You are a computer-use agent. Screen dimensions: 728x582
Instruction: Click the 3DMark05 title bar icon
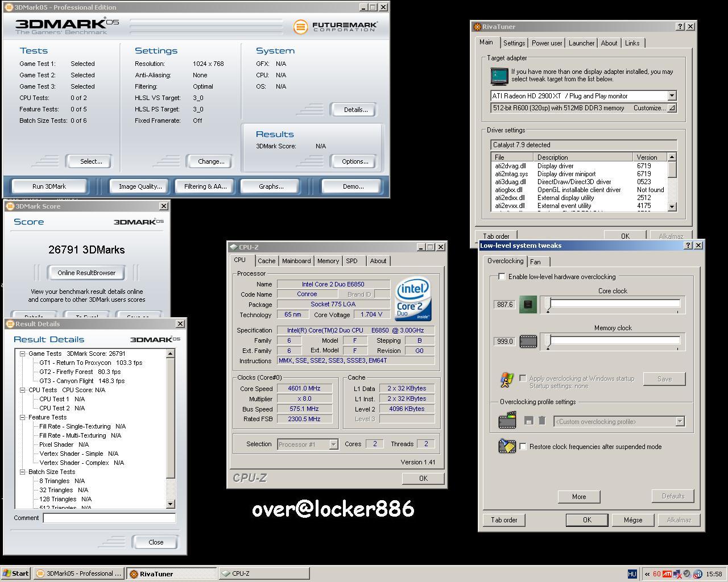tap(9, 7)
